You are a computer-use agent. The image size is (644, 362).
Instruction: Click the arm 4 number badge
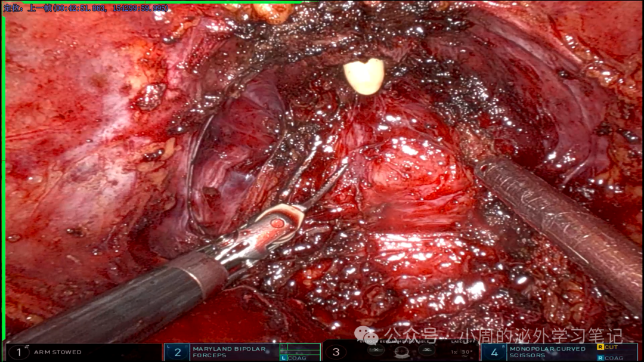pyautogui.click(x=494, y=352)
